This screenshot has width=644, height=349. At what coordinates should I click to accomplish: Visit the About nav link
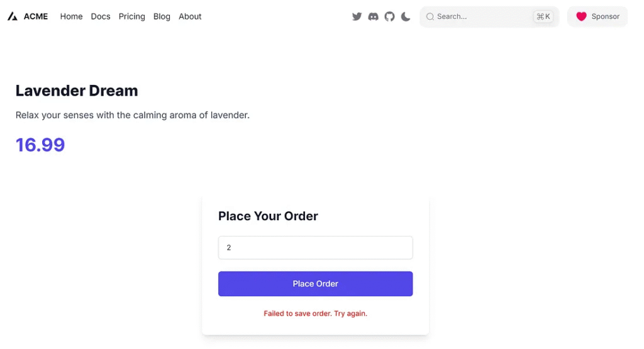pos(190,17)
